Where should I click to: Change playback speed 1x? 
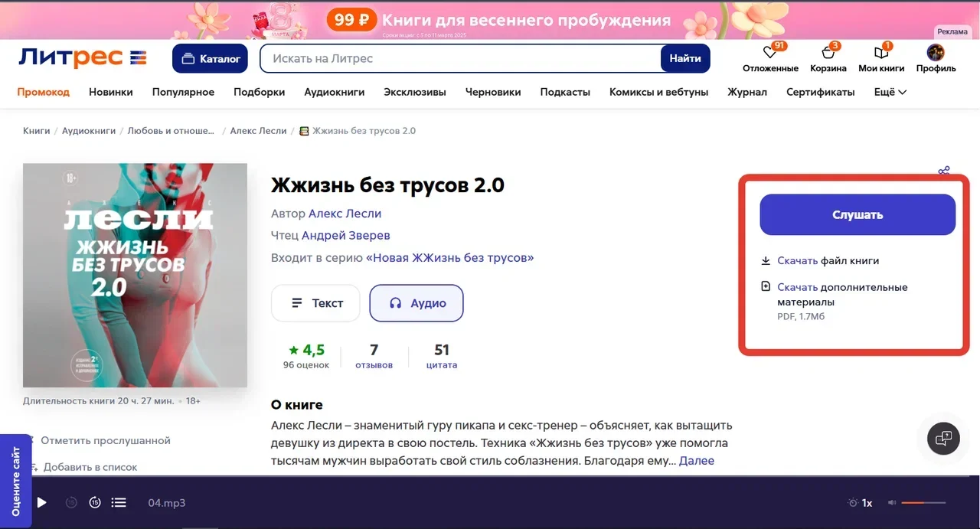[867, 503]
